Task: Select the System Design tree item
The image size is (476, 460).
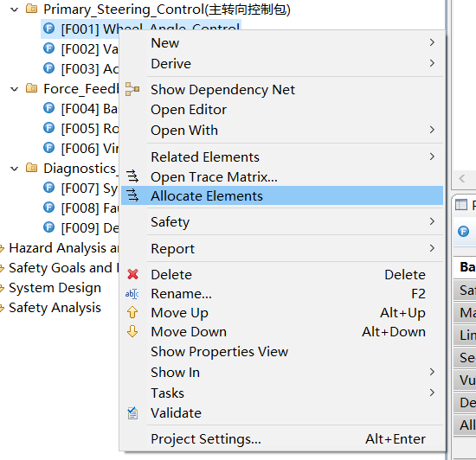Action: (55, 288)
